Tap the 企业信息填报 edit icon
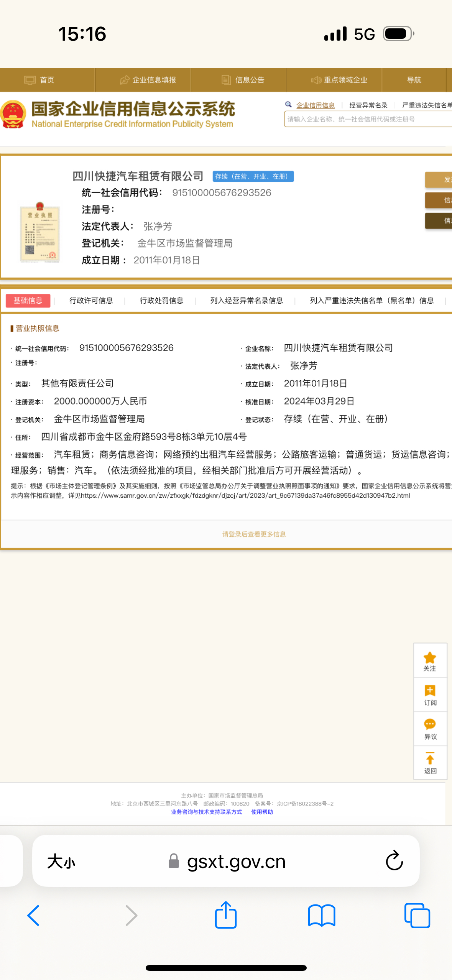 (125, 80)
